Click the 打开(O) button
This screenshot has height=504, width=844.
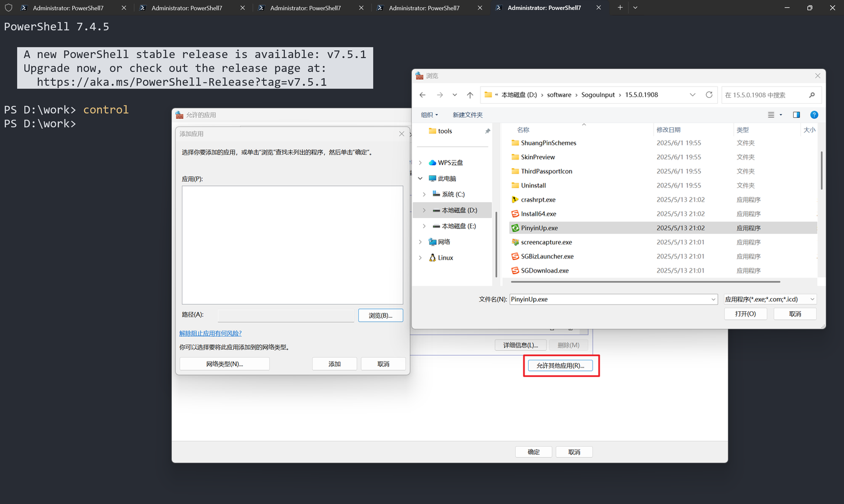(746, 314)
